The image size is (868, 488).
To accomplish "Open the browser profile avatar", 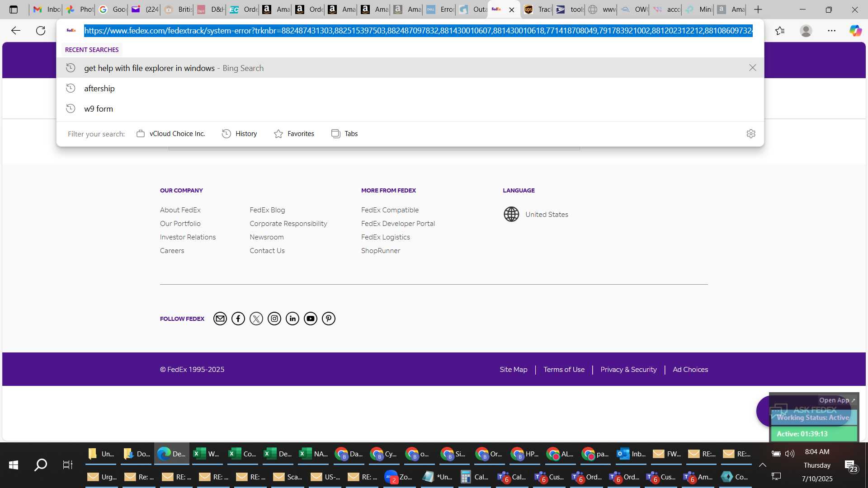I will (806, 31).
